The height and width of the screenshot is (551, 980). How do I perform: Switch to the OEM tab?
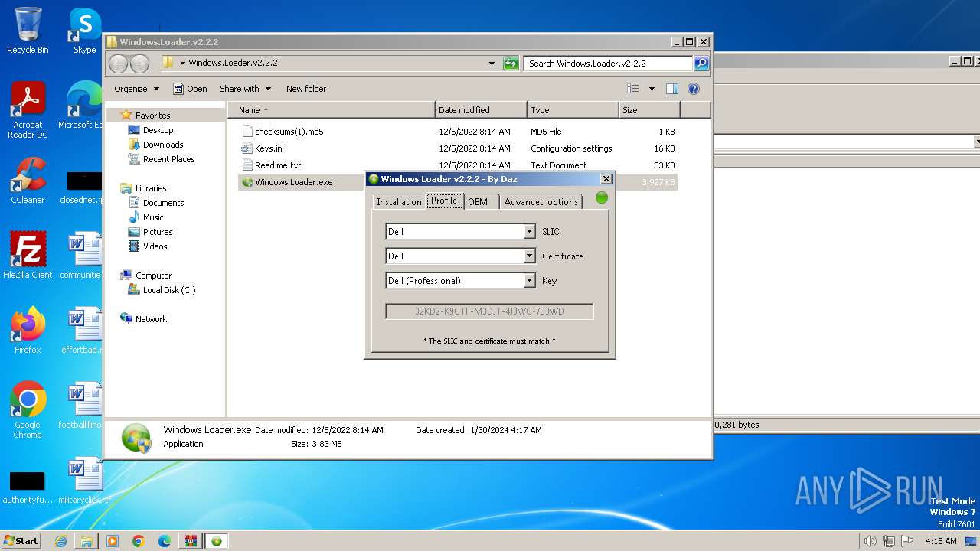click(x=478, y=202)
